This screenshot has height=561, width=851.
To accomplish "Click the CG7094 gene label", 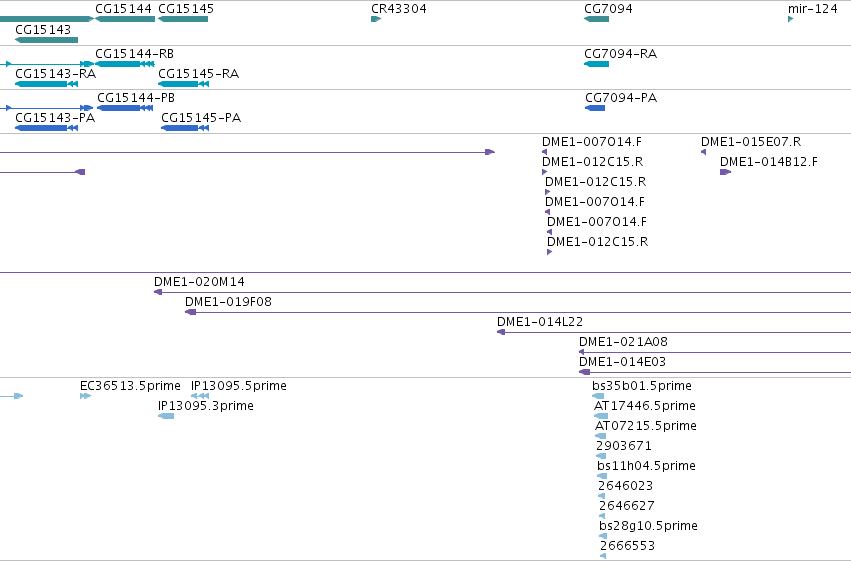I will coord(608,9).
